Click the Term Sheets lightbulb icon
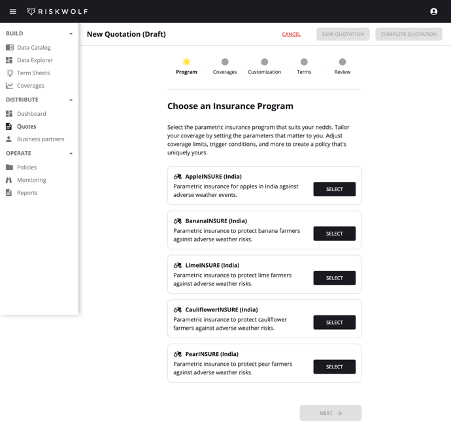Viewport: 451px width, 424px height. [10, 73]
